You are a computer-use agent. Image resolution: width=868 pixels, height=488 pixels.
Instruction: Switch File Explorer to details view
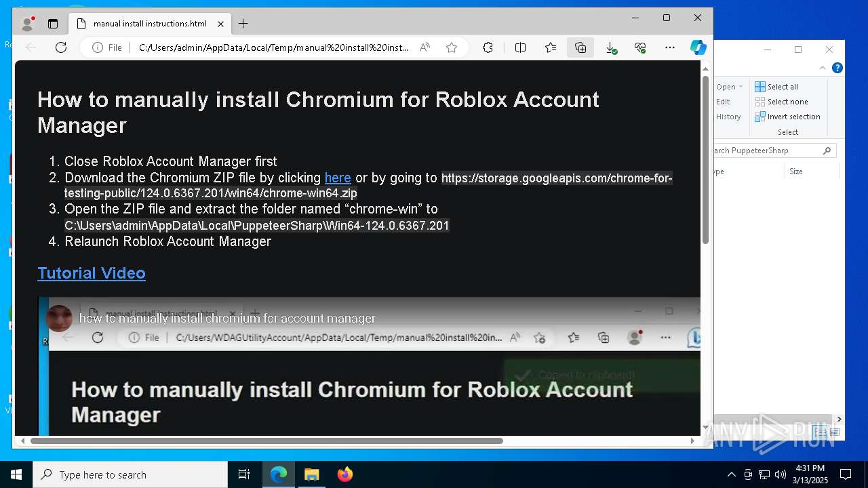click(x=821, y=432)
